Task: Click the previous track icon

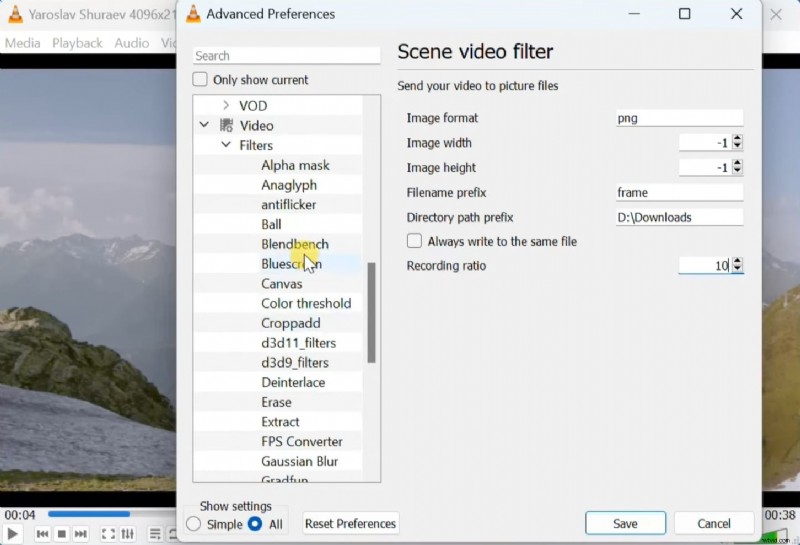Action: [x=40, y=534]
